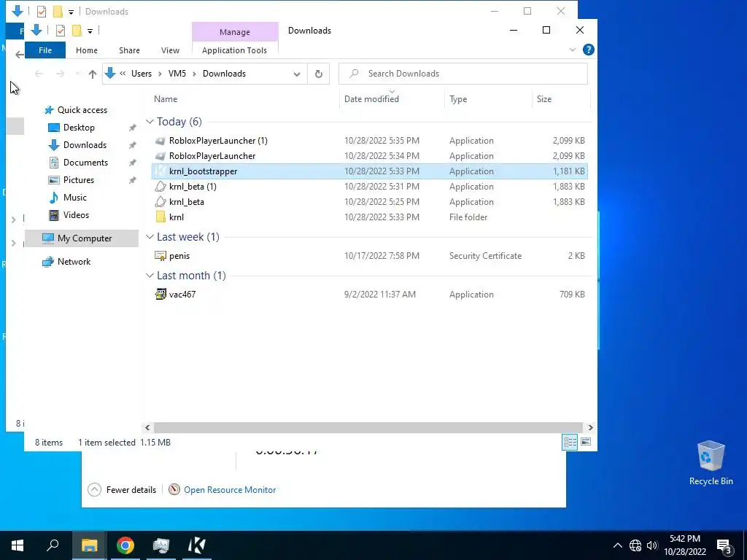Select the krnl_bootstrapper file icon
747x560 pixels.
click(160, 171)
